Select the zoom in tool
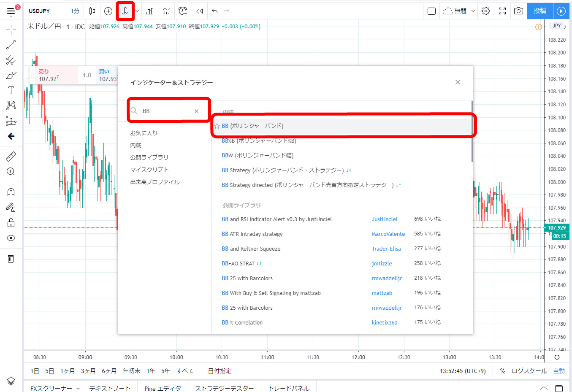 point(11,172)
